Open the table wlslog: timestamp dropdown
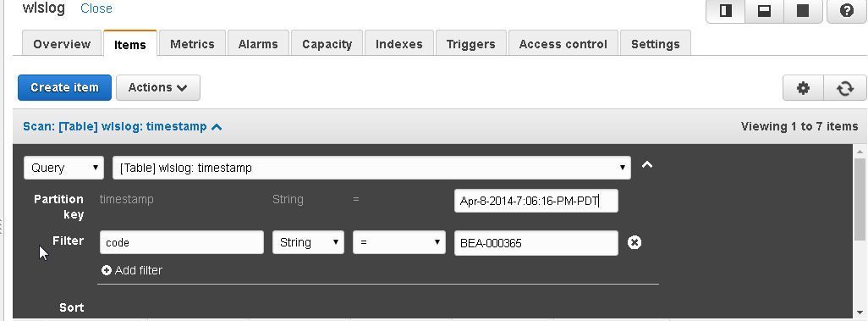This screenshot has width=868, height=321. click(x=371, y=168)
